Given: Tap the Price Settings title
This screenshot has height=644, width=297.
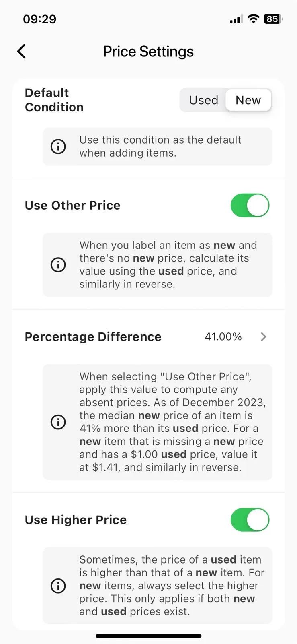Looking at the screenshot, I should [148, 52].
